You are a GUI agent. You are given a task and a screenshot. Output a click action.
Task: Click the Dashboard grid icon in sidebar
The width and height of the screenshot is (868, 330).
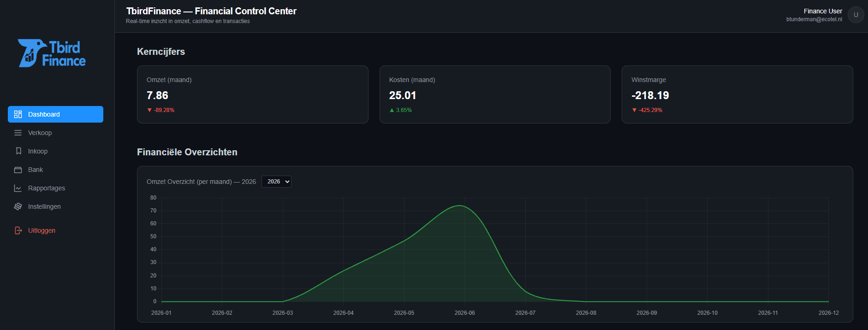(18, 114)
